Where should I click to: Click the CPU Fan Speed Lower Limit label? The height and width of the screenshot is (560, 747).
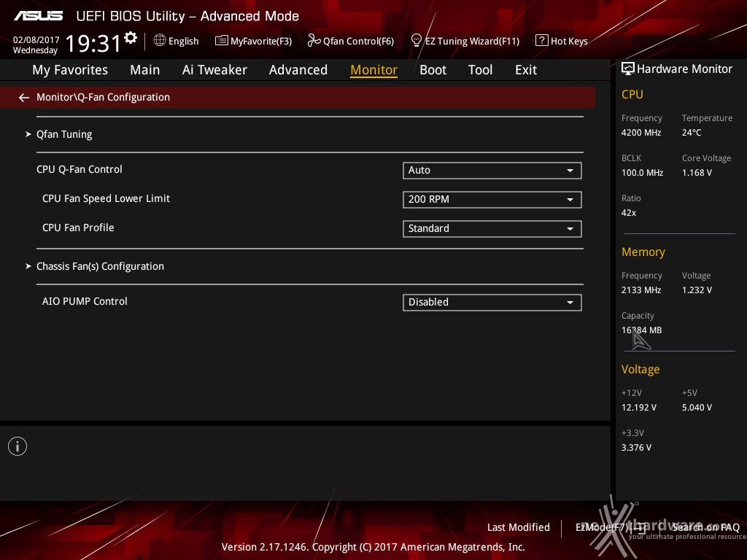click(106, 198)
